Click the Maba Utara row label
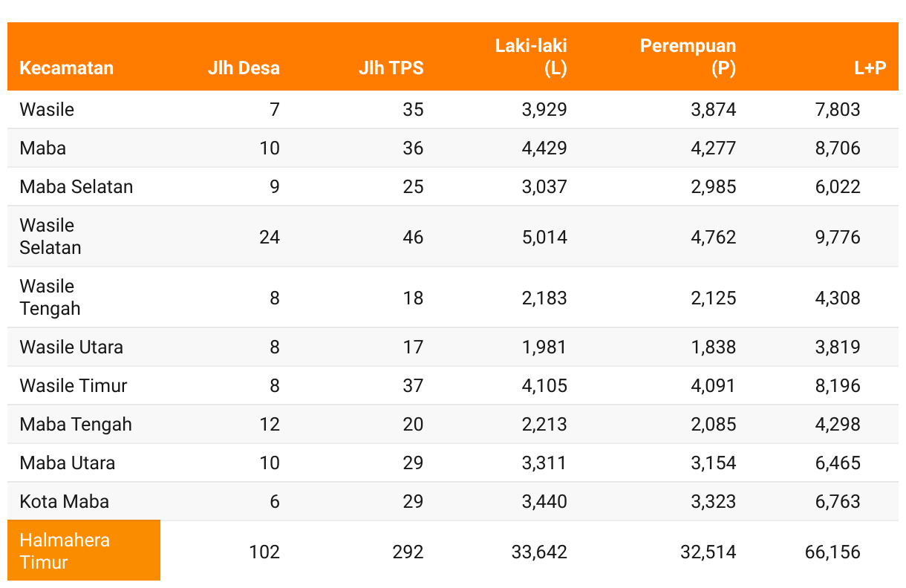This screenshot has width=906, height=588. click(68, 463)
